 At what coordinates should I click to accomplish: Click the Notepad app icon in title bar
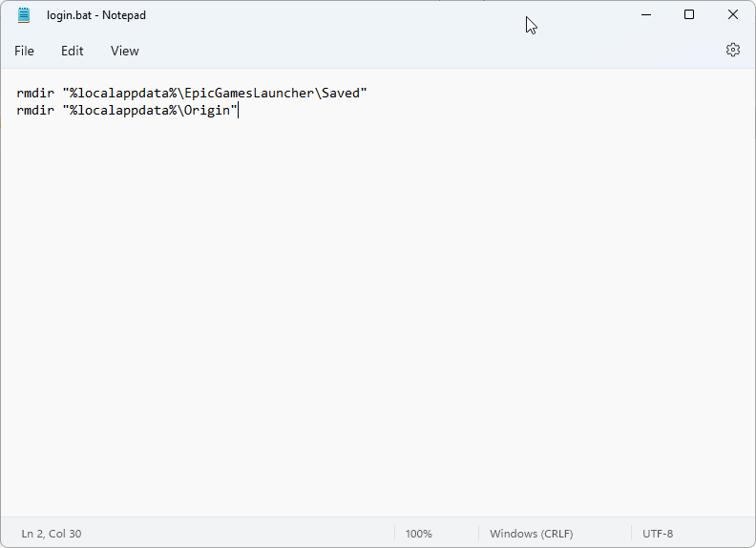pos(24,15)
